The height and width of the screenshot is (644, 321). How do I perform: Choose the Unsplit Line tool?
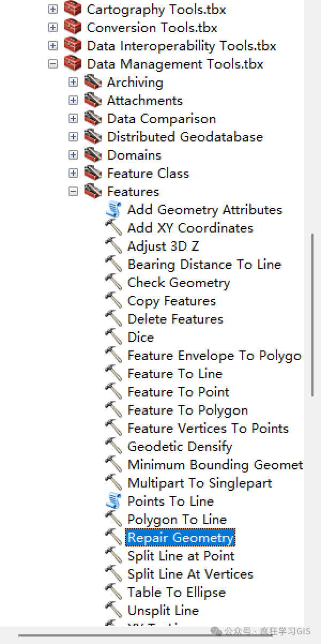tap(163, 610)
